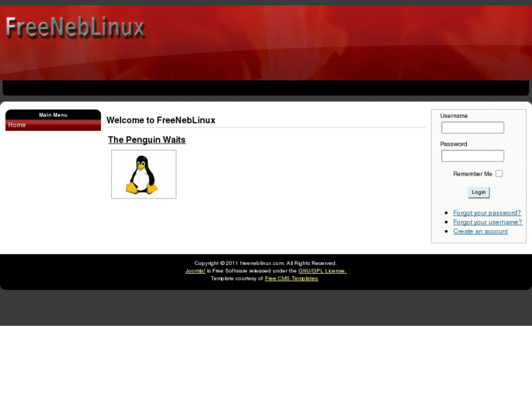This screenshot has width=532, height=399.
Task: Click the FreeNebLinux site logo
Action: click(75, 28)
